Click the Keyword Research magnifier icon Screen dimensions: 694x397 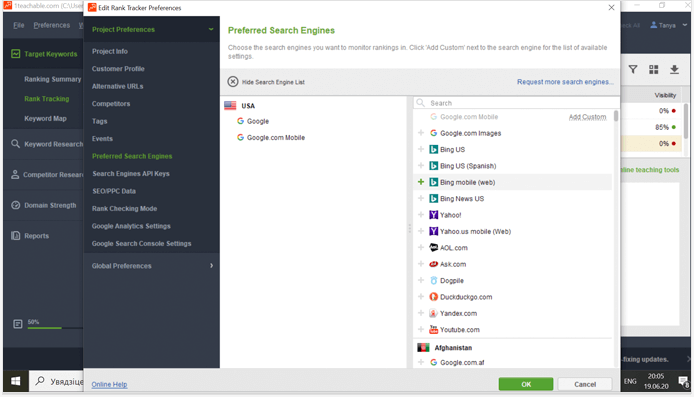[15, 144]
